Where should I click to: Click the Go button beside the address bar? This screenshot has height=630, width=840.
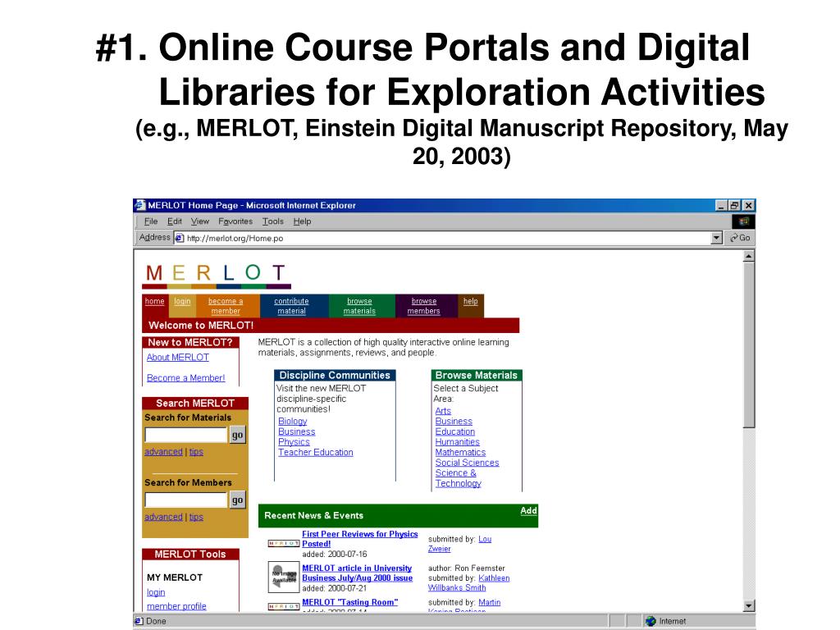(x=741, y=238)
